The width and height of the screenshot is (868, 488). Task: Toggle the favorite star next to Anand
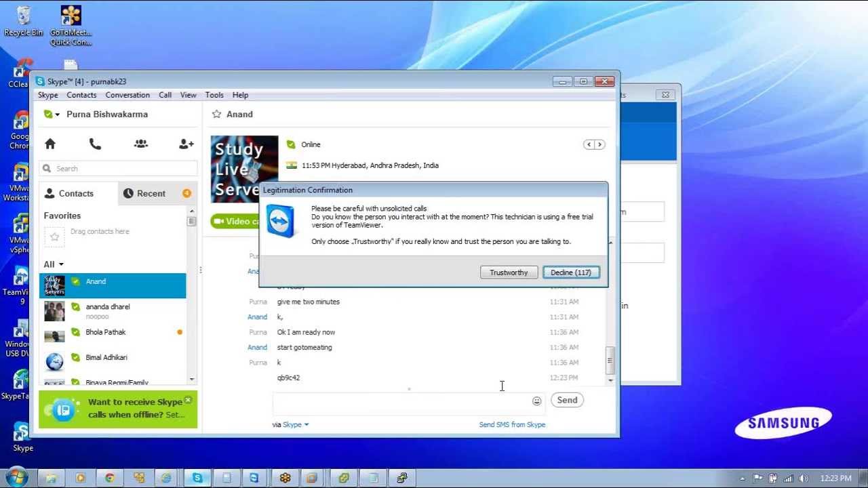click(x=216, y=114)
